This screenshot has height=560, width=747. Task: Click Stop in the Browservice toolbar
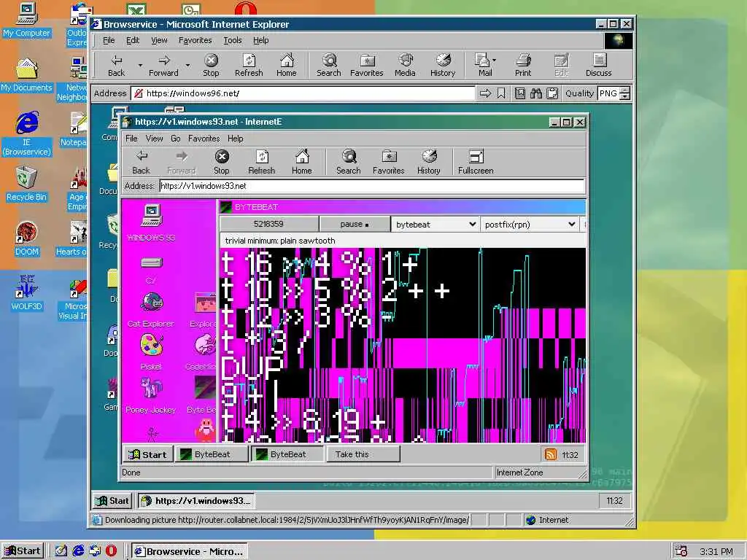[211, 65]
